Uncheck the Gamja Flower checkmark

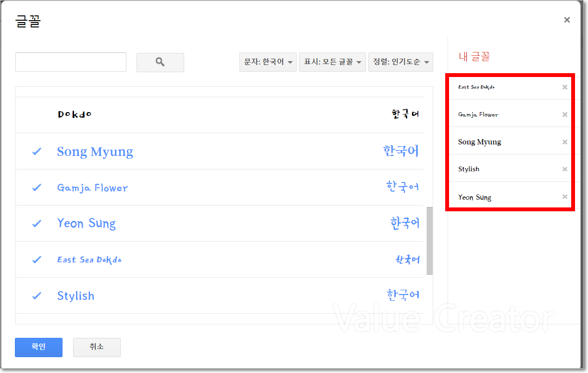click(37, 188)
